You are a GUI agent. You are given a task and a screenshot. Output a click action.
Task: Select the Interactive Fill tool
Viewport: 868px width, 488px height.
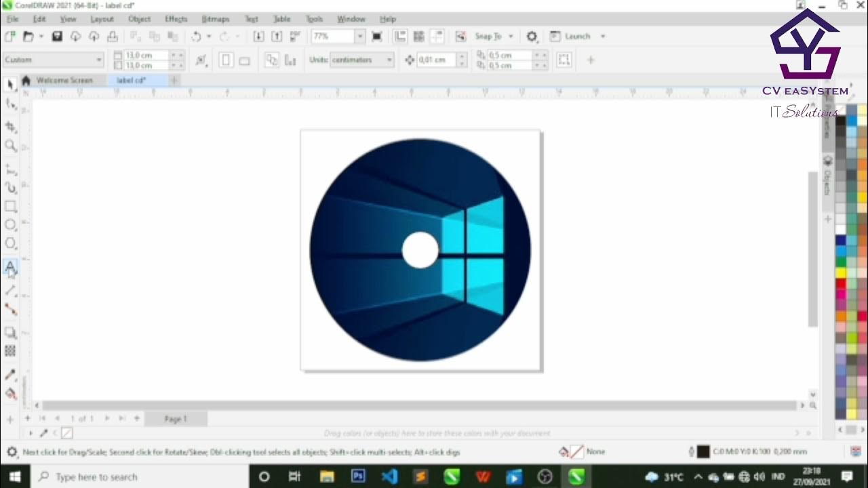click(10, 393)
